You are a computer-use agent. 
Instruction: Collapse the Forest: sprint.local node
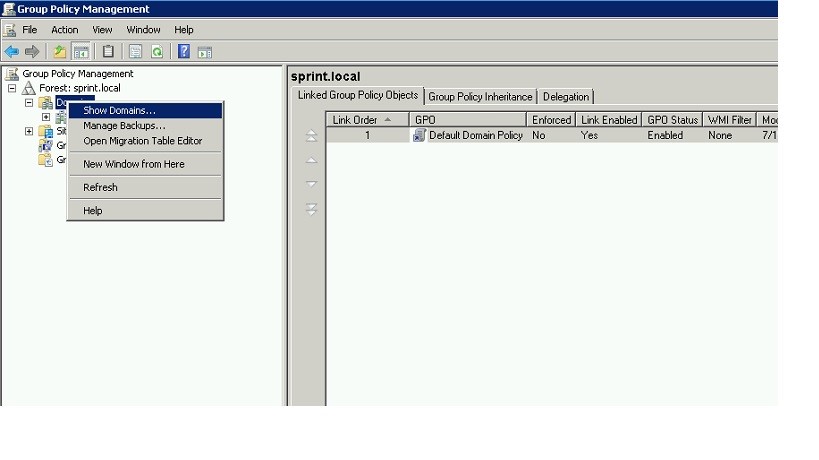12,88
